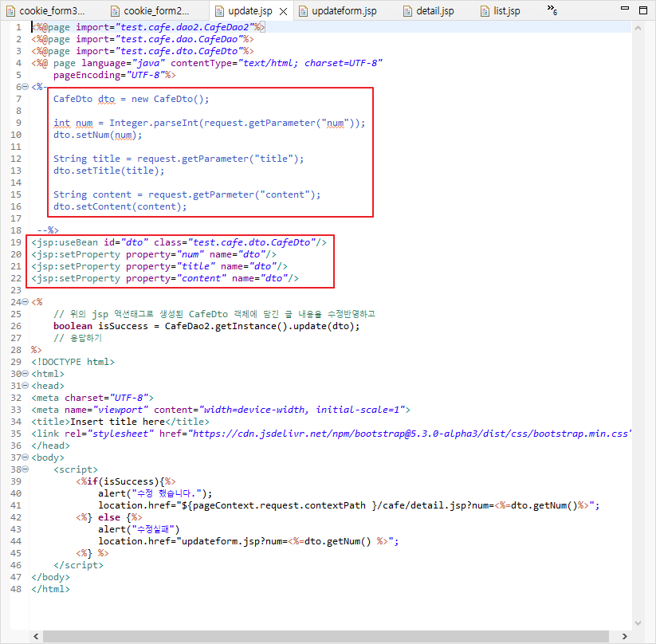656x644 pixels.
Task: Click the dto.setNum(num); statement
Action: (x=97, y=135)
